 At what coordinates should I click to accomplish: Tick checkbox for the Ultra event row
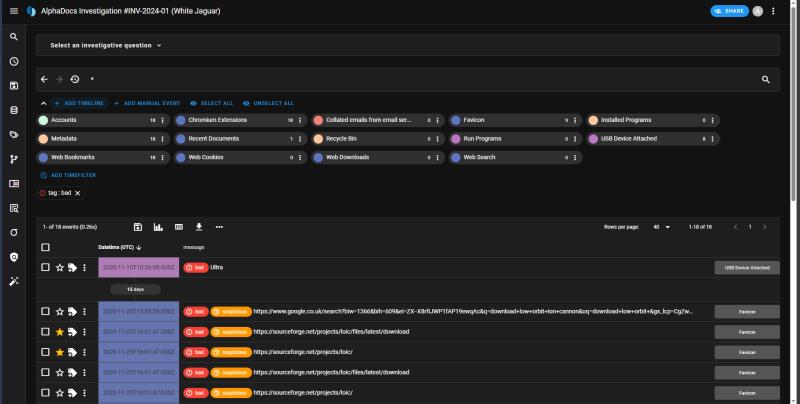[45, 268]
